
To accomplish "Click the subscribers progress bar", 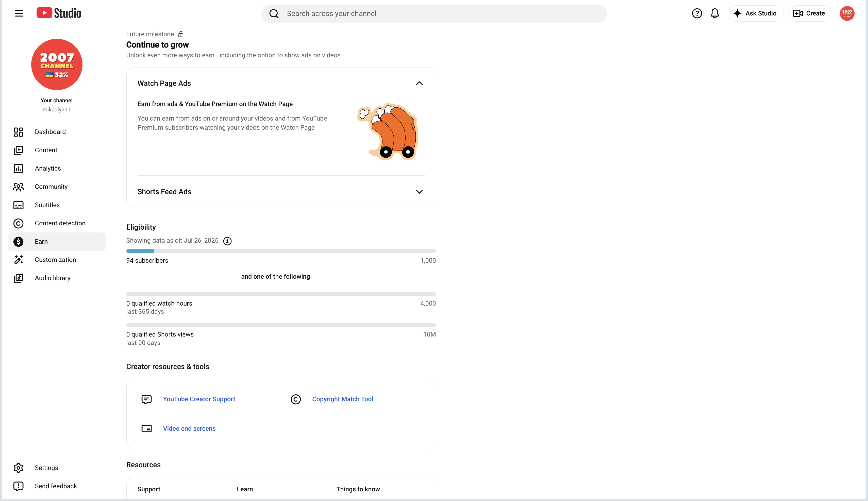I will [x=281, y=251].
